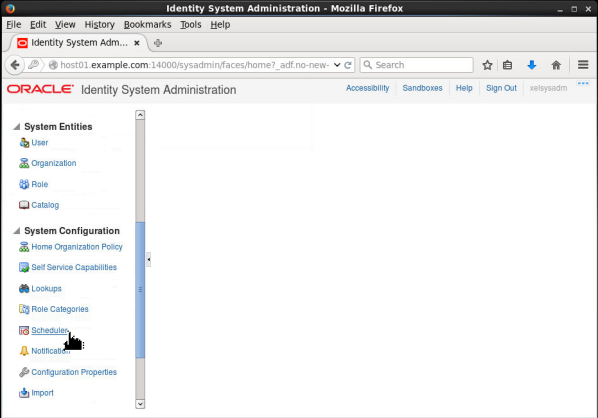Select the Identity System Adm browser tab
The width and height of the screenshot is (598, 418).
tap(78, 43)
